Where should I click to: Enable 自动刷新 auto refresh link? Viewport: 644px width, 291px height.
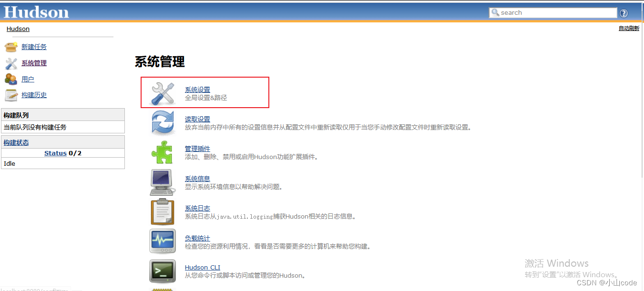629,29
